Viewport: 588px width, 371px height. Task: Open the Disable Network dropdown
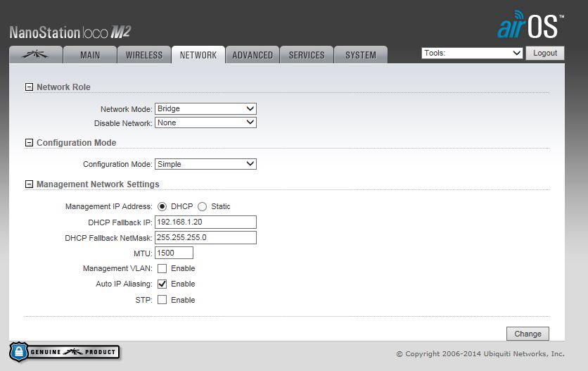(205, 122)
